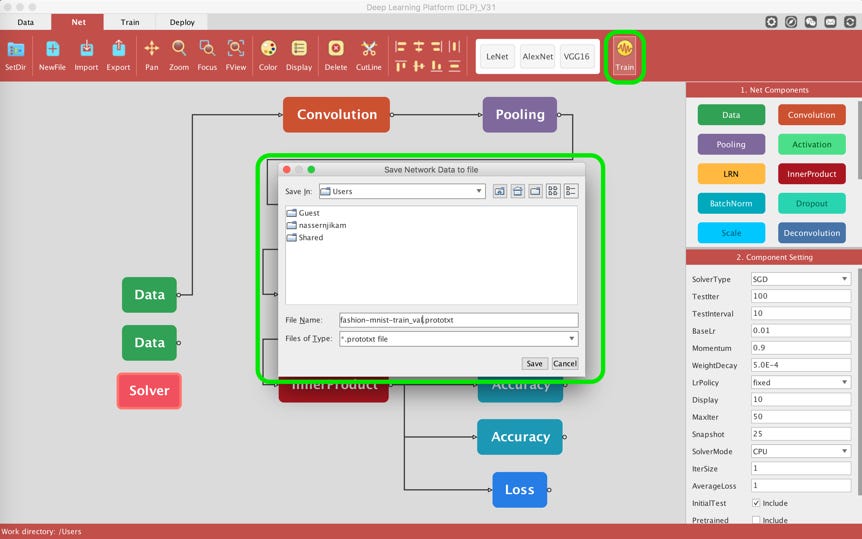Open the Files of Type dropdown
This screenshot has height=539, width=862.
(458, 339)
